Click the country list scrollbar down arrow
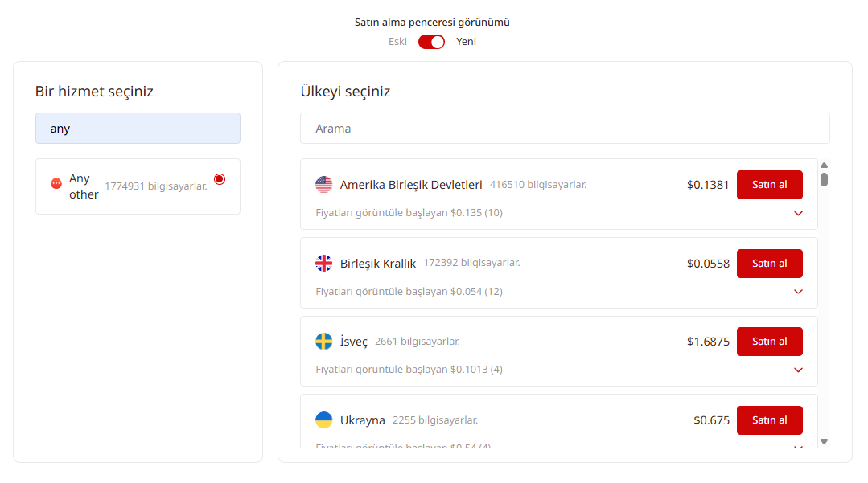Image resolution: width=868 pixels, height=483 pixels. tap(825, 441)
